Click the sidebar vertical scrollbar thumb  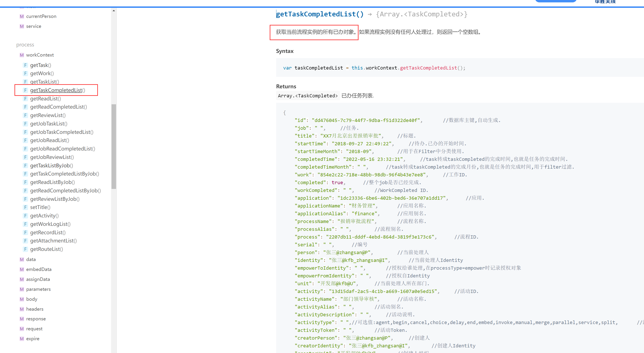[114, 146]
